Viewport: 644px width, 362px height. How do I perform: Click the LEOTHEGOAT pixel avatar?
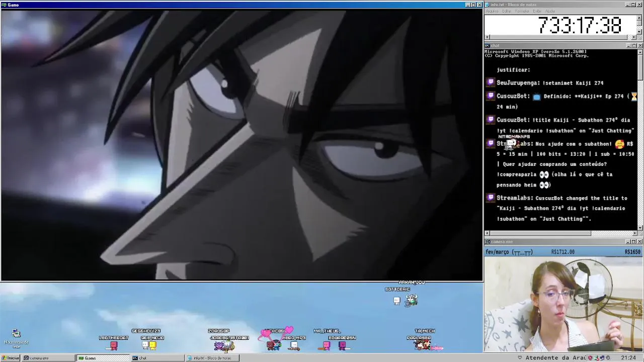pos(114,345)
